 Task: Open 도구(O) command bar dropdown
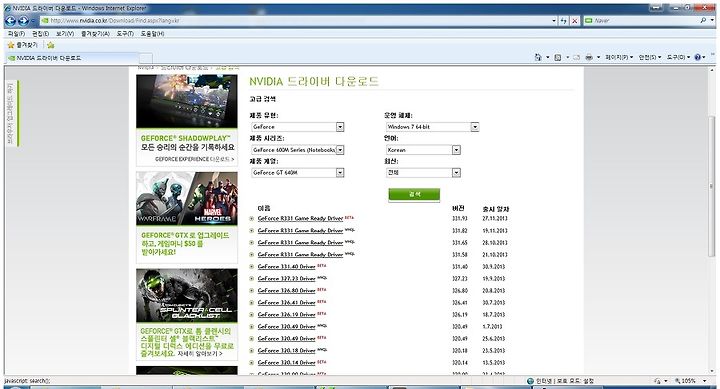(x=679, y=57)
